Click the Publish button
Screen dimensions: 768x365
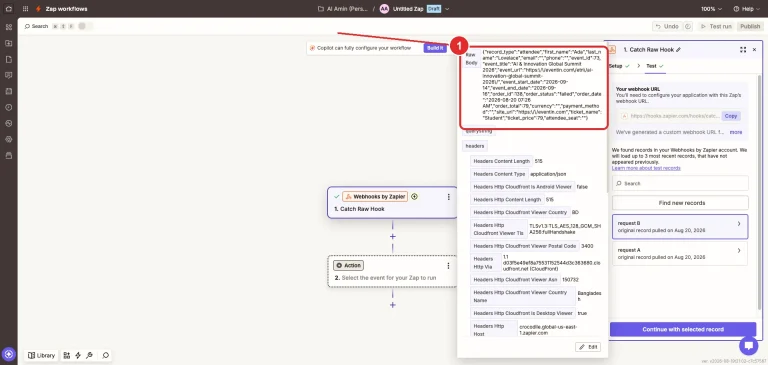click(x=750, y=26)
